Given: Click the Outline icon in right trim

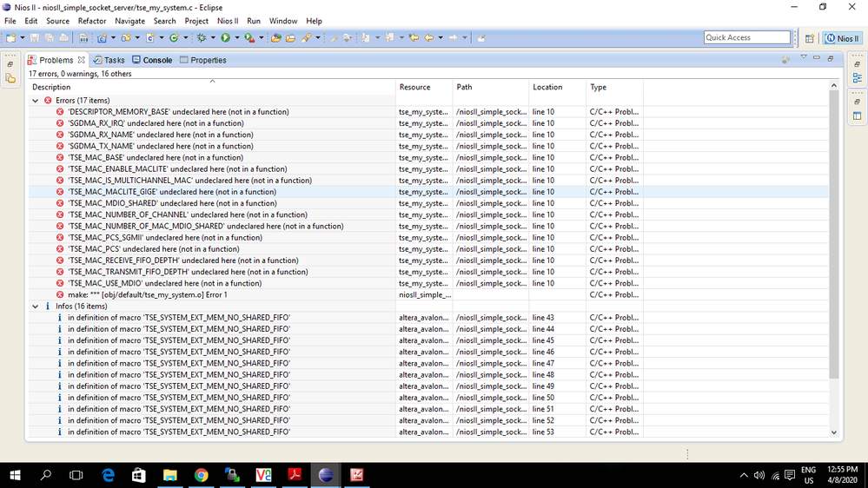Looking at the screenshot, I should (857, 78).
